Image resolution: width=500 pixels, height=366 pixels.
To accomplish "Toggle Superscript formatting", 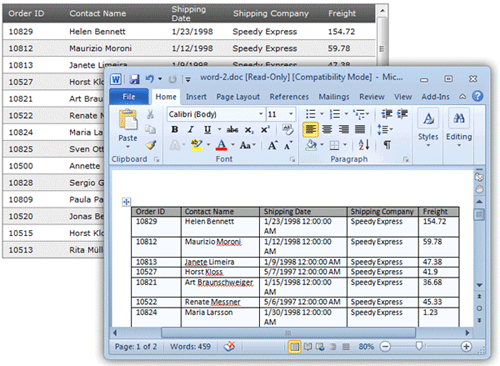I will tap(265, 130).
